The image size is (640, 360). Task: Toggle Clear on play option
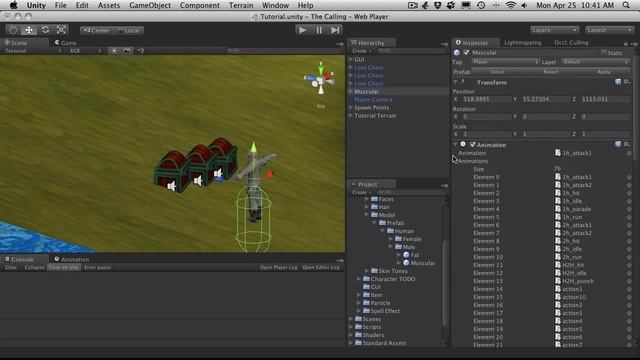[64, 267]
